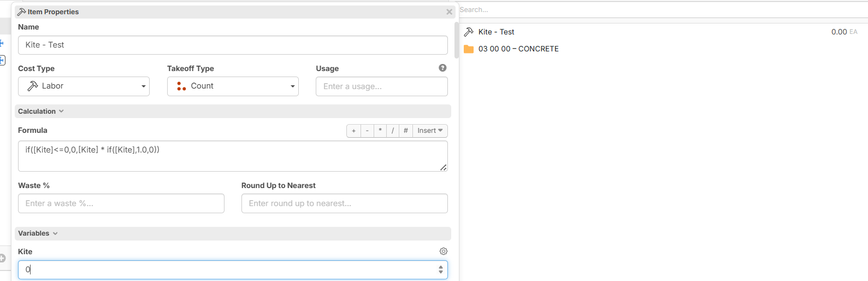
Task: Click the hammer icon next to Kite - Test item
Action: coord(469,32)
